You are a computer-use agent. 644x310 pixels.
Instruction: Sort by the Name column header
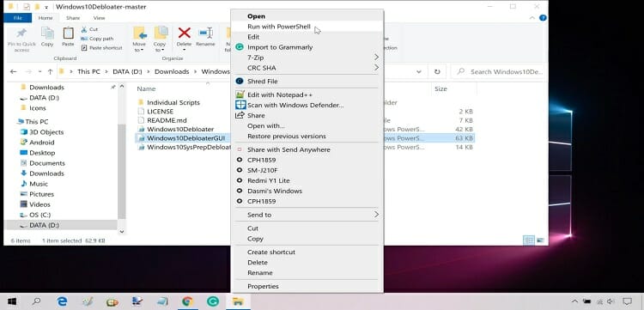tap(146, 88)
